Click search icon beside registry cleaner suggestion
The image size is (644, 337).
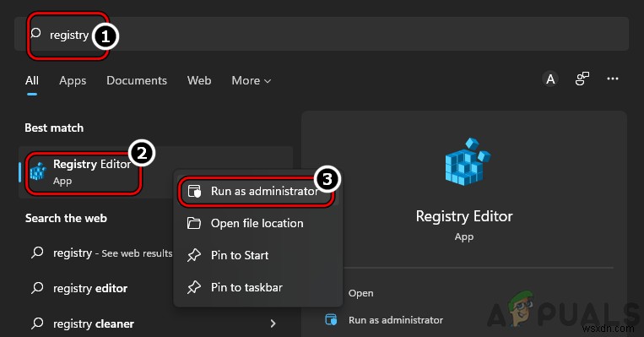pos(37,323)
